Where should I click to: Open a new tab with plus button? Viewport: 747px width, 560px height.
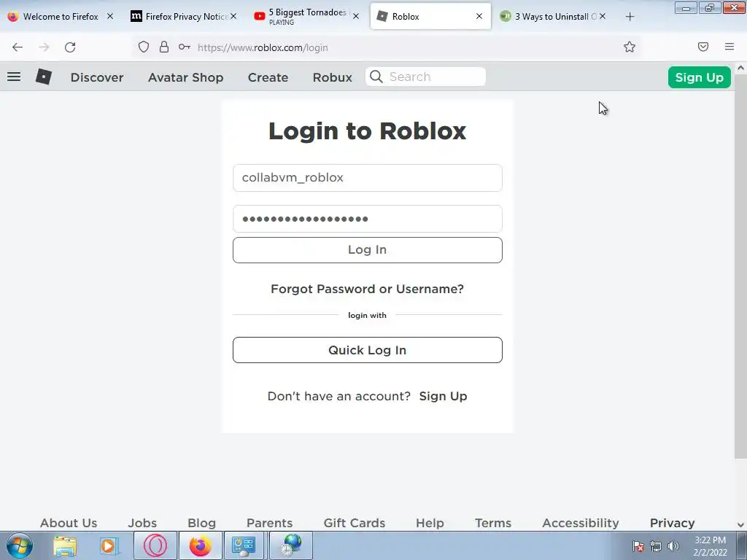pyautogui.click(x=630, y=17)
